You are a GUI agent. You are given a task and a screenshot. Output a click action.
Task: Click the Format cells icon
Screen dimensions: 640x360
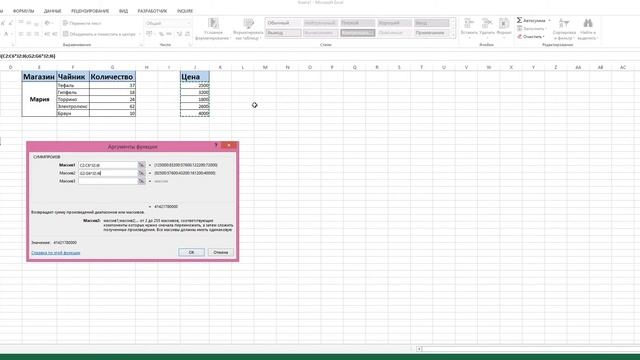tap(504, 23)
